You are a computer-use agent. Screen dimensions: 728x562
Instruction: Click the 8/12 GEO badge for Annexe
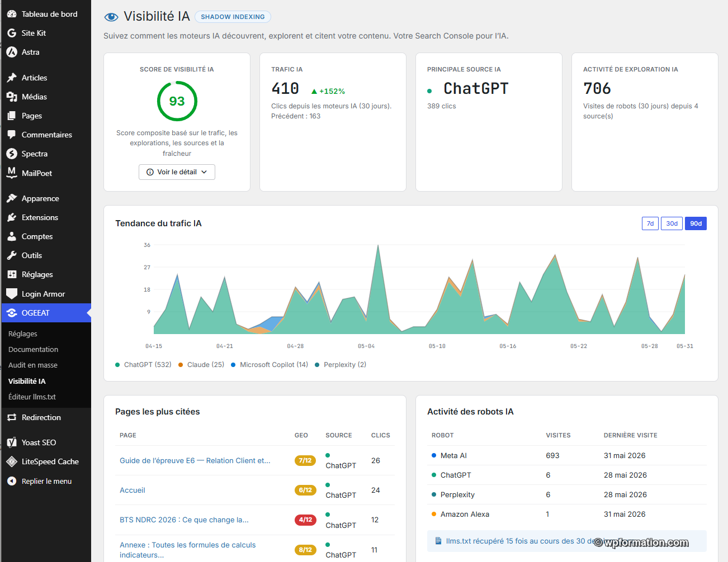(305, 550)
